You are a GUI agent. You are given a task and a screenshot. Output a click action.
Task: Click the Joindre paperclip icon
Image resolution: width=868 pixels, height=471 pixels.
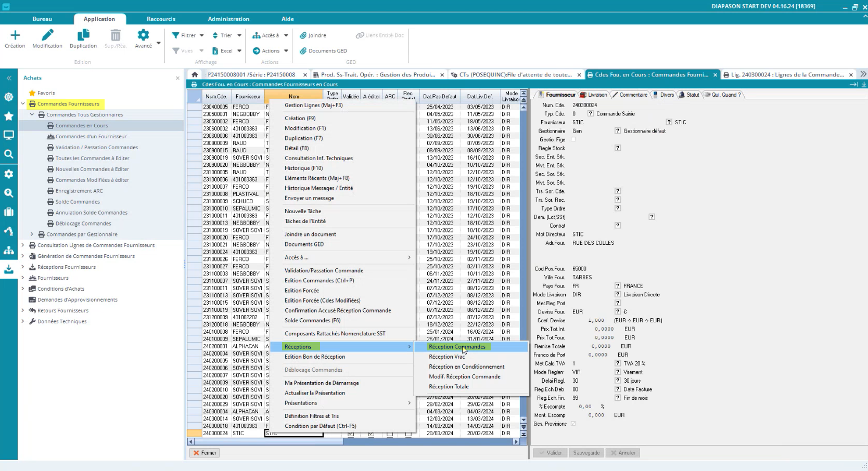[303, 35]
